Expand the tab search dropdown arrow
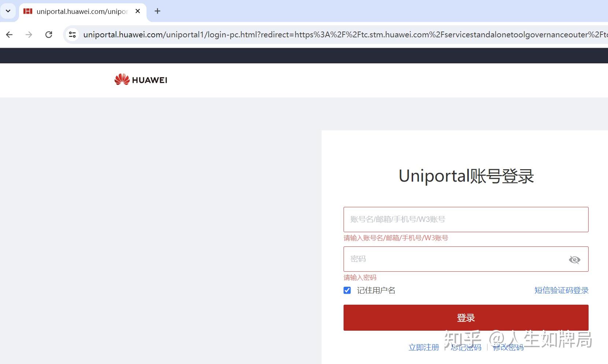608x364 pixels. pyautogui.click(x=8, y=11)
